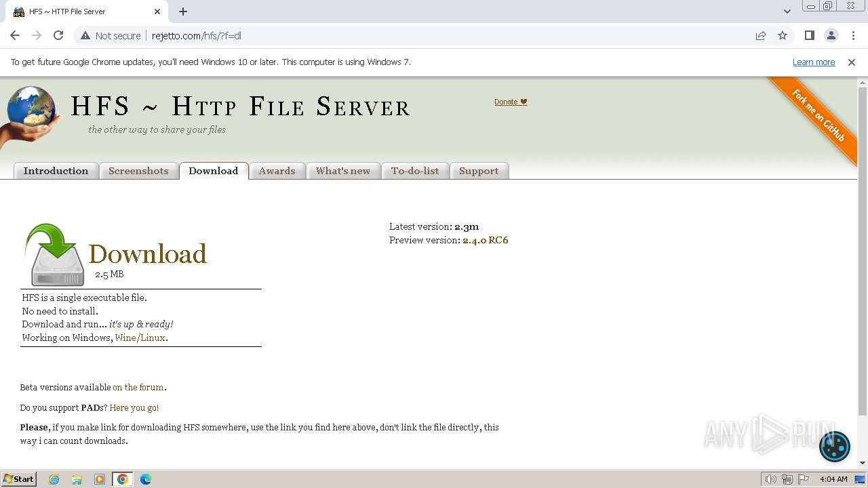868x488 pixels.
Task: Click the Learn more link
Action: tap(814, 62)
